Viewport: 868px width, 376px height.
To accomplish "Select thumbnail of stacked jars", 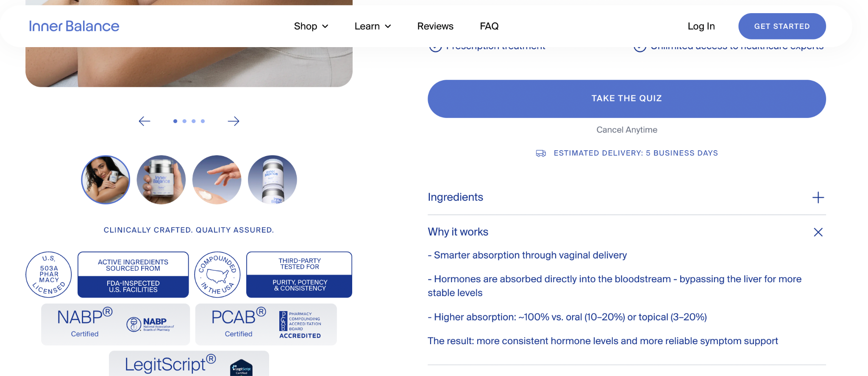I will (273, 180).
